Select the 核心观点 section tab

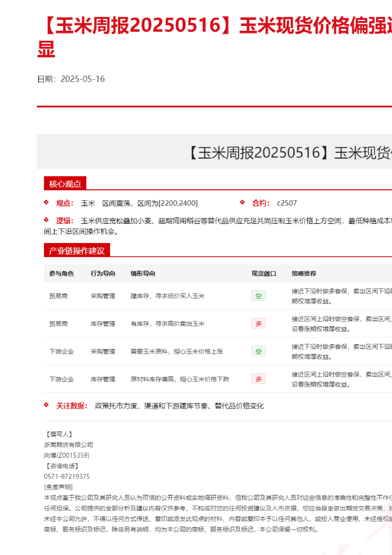click(x=65, y=184)
